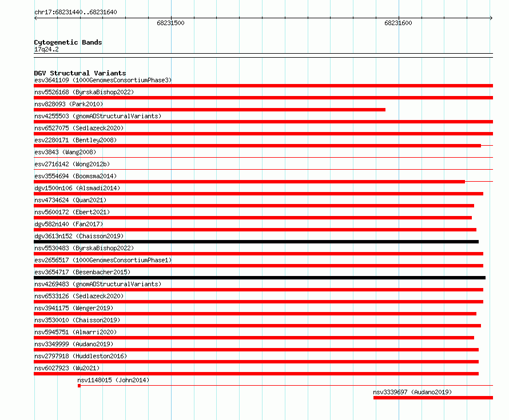509x420 pixels.
Task: Click the red bar under esv3554694 (Boomsma2014)
Action: (249, 182)
